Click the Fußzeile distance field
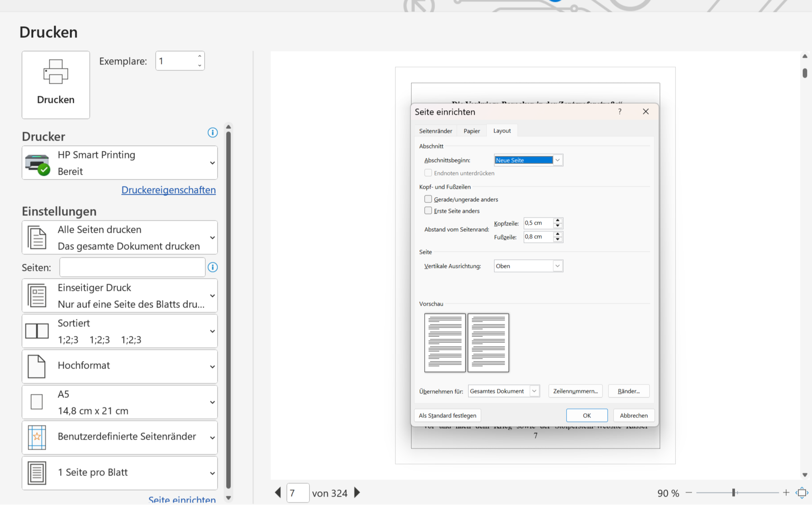The height and width of the screenshot is (505, 812). pos(538,237)
